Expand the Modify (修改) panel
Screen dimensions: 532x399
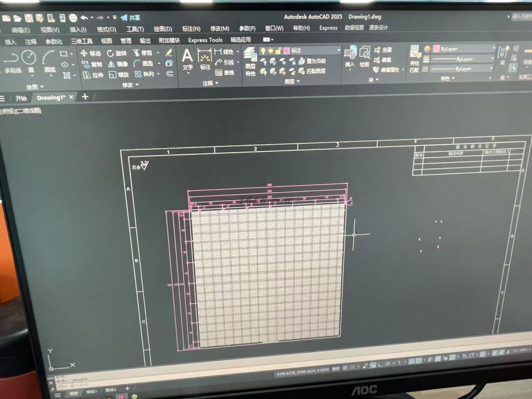tap(130, 85)
